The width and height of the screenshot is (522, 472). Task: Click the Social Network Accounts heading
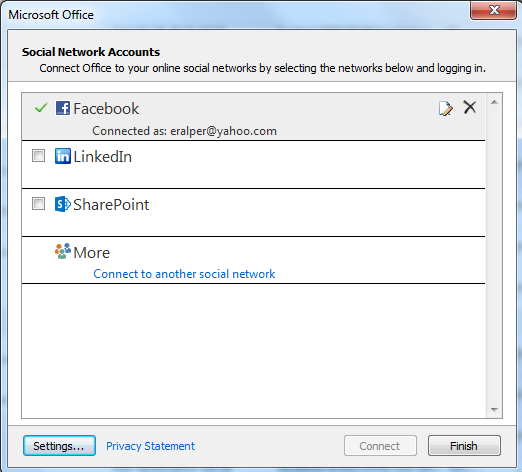[x=91, y=52]
